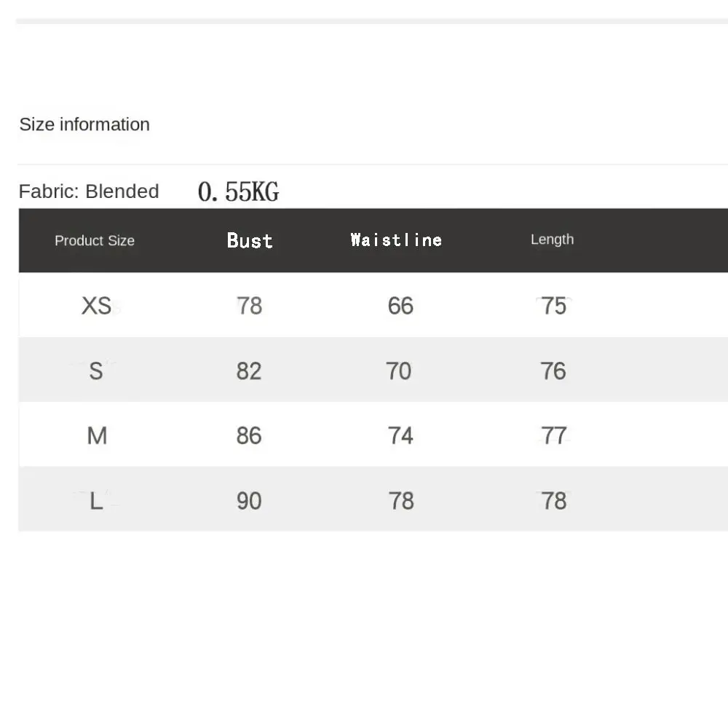This screenshot has height=728, width=728.
Task: Click the S waistline value 70
Action: [x=399, y=371]
